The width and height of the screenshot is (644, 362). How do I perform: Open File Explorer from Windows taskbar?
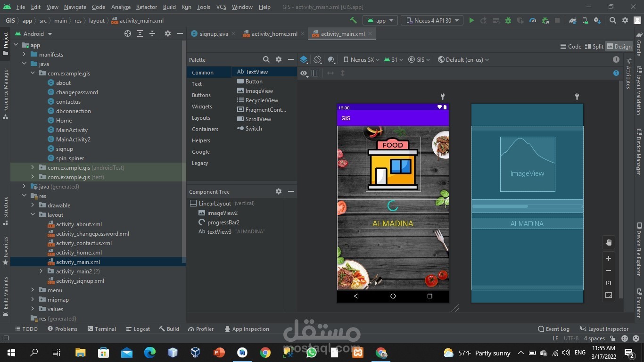pos(81,353)
